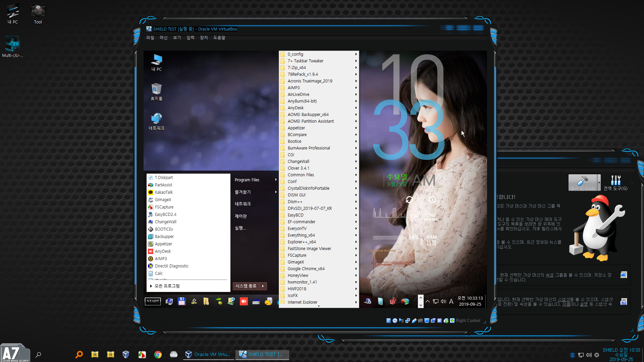The height and width of the screenshot is (362, 644).
Task: Open 보기 menu in VirtualBox window
Action: [x=177, y=38]
